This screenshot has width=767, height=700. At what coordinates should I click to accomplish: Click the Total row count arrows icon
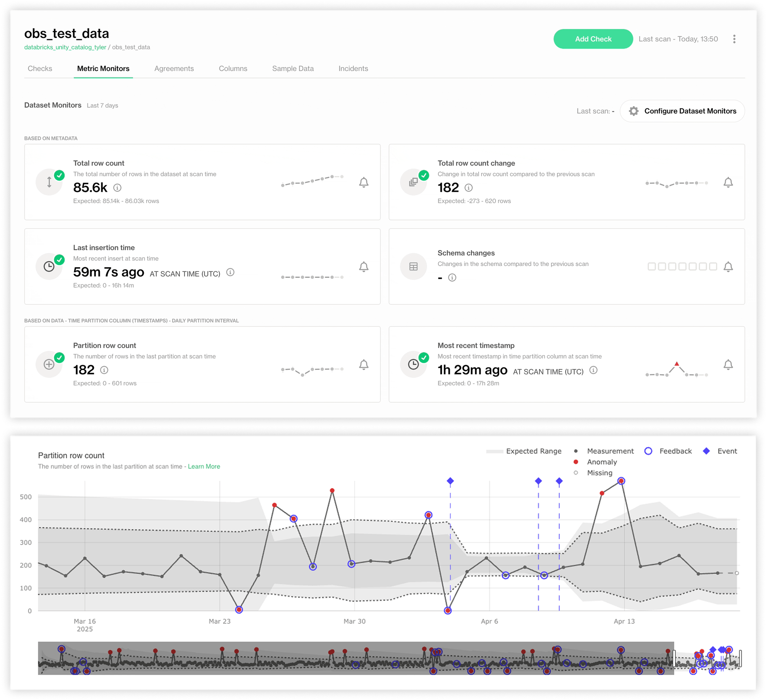click(49, 182)
